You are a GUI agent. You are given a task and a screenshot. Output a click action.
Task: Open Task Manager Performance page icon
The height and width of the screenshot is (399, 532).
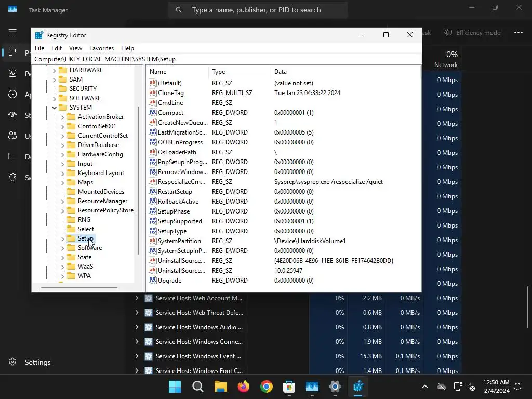(12, 73)
